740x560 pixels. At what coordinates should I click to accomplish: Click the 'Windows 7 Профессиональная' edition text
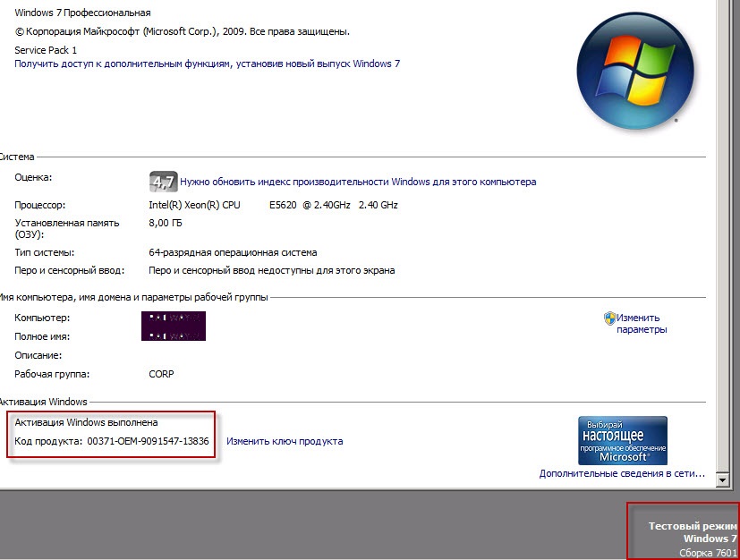click(x=82, y=13)
